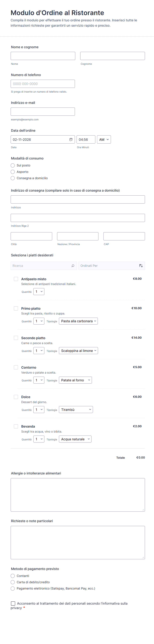The image size is (154, 644).
Task: Choose Consegna a domicilio option
Action: click(13, 178)
